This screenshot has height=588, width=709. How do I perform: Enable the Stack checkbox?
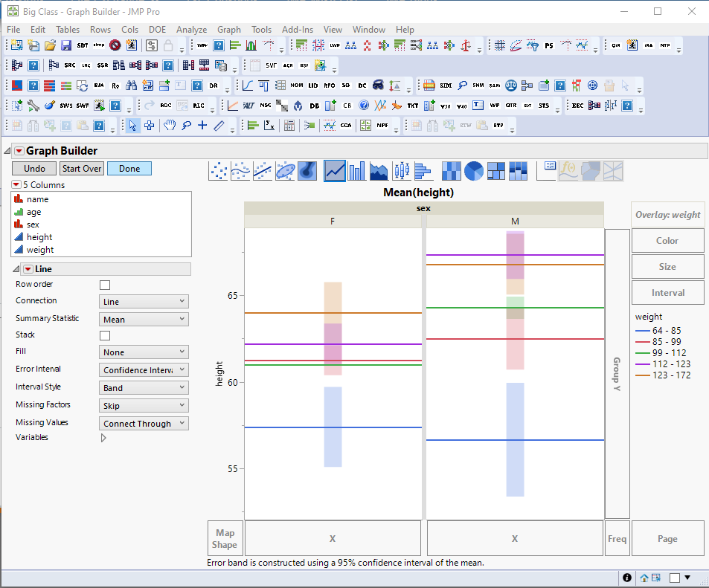pyautogui.click(x=104, y=335)
